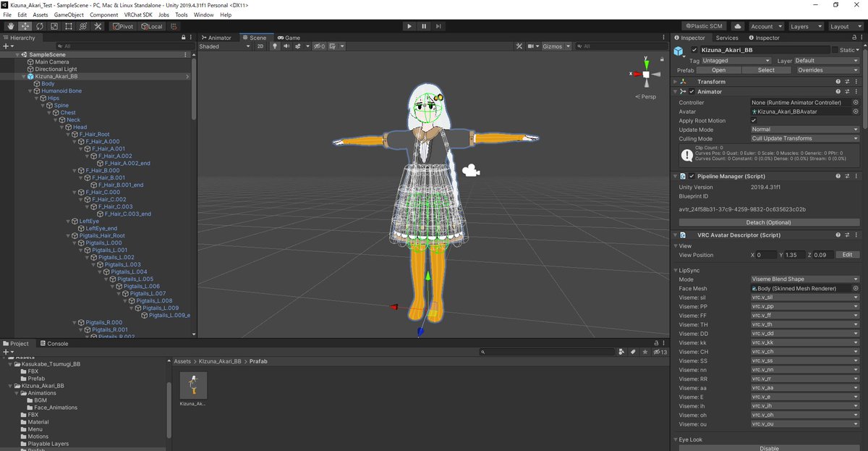868x451 pixels.
Task: Toggle Apply Root Motion checkbox
Action: point(755,121)
